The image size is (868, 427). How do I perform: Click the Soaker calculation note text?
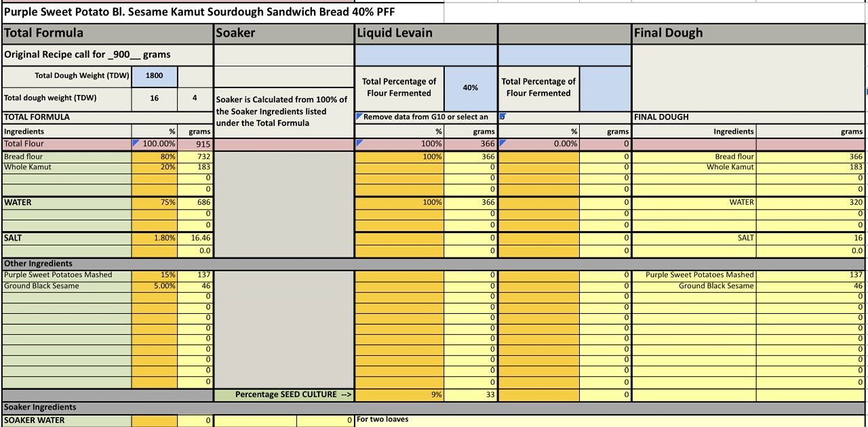click(283, 111)
